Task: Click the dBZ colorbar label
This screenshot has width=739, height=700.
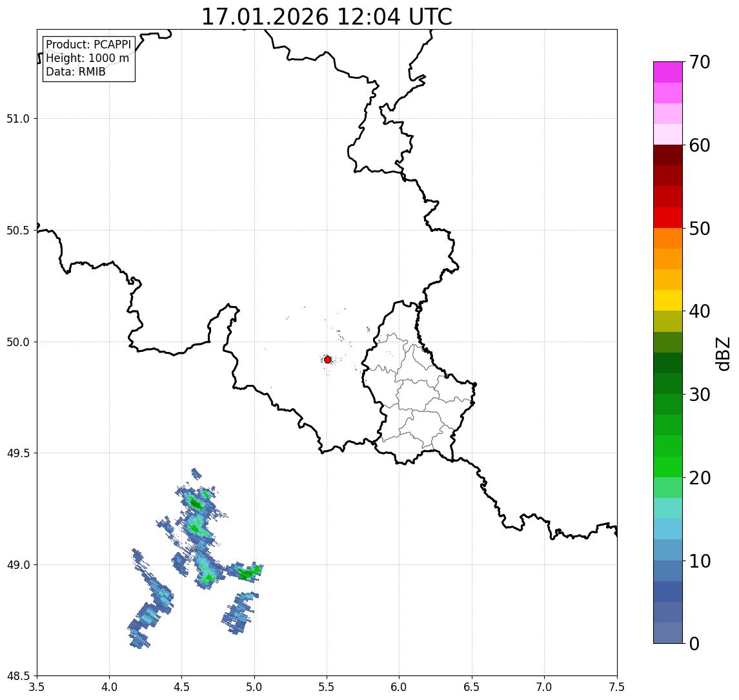Action: (722, 354)
